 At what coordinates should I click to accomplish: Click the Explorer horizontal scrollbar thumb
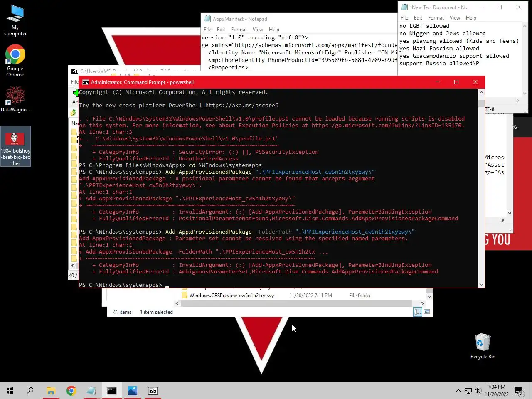(296, 303)
